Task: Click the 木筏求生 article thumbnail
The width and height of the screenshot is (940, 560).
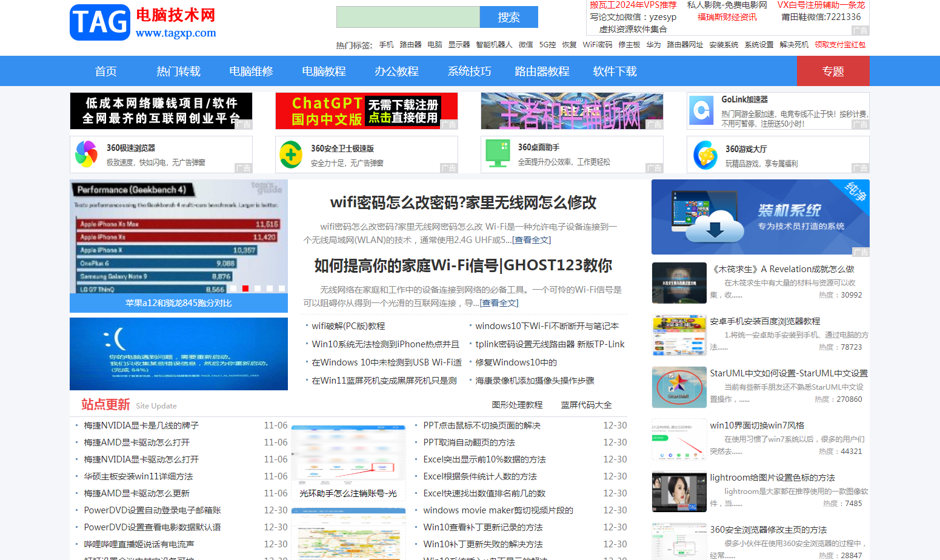Action: pyautogui.click(x=679, y=283)
